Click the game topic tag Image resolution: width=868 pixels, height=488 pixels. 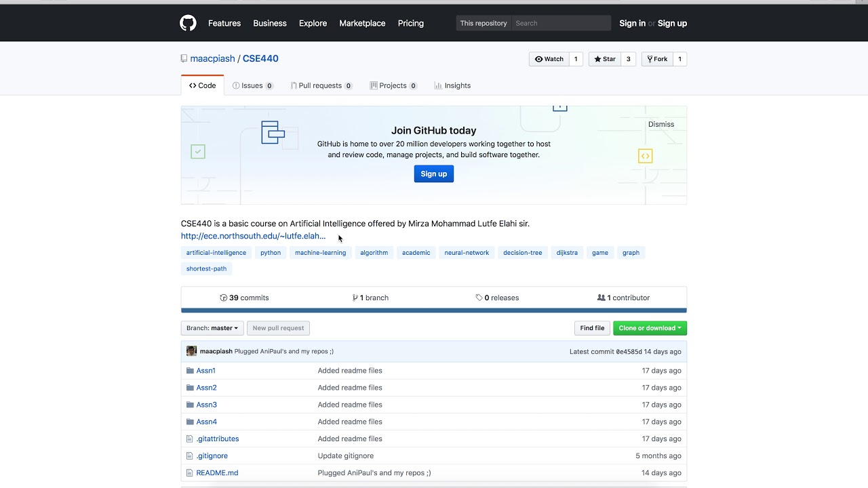coord(600,253)
